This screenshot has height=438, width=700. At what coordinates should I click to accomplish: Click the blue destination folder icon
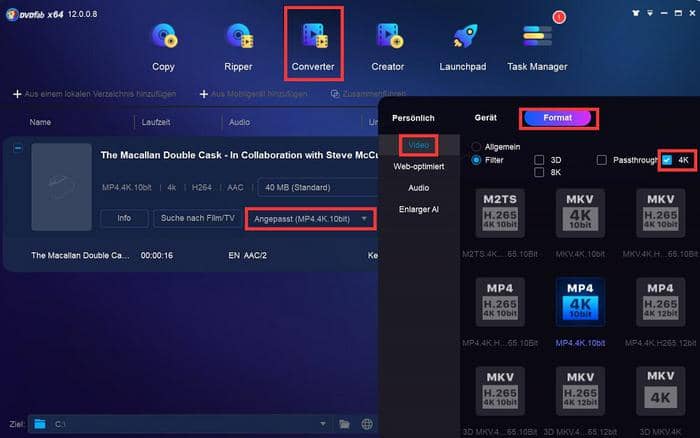click(40, 424)
